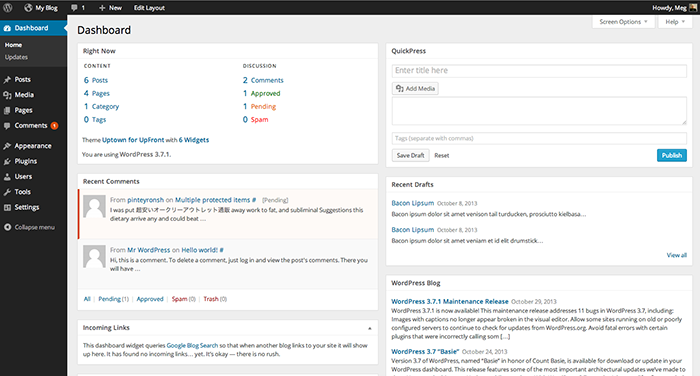Open My Blog site menu
700x376 pixels.
click(41, 8)
